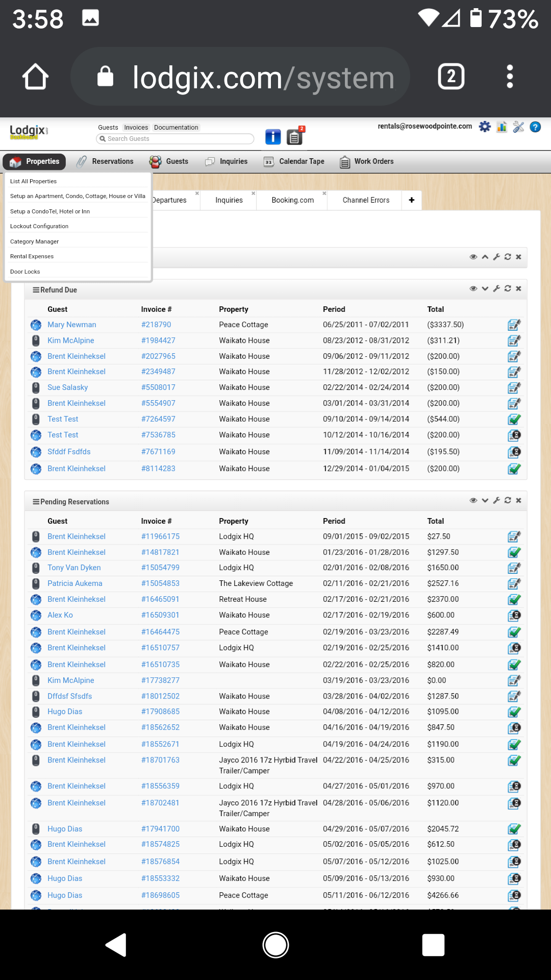Open invoice #218790 link
This screenshot has width=551, height=980.
coord(156,325)
